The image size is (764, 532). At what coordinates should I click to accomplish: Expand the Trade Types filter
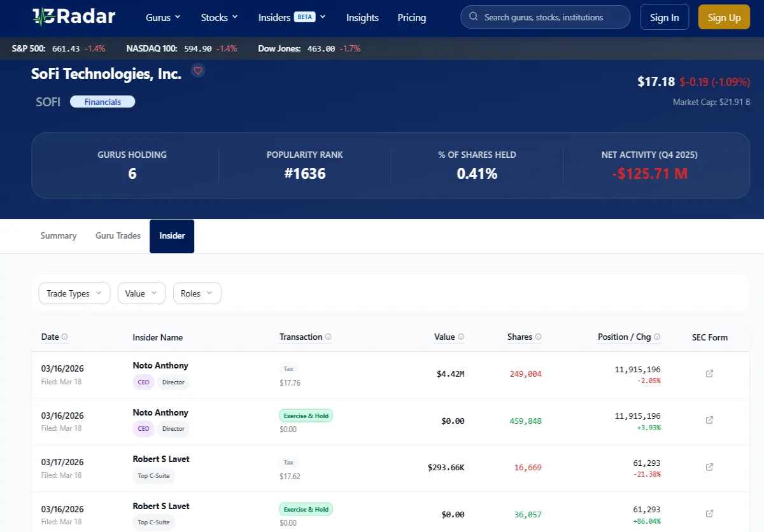click(x=74, y=293)
